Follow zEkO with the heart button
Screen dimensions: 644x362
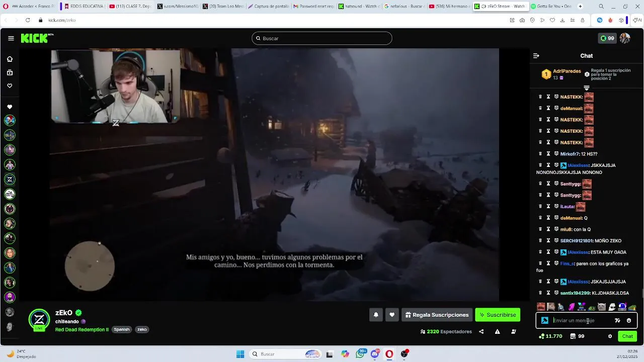tap(392, 315)
